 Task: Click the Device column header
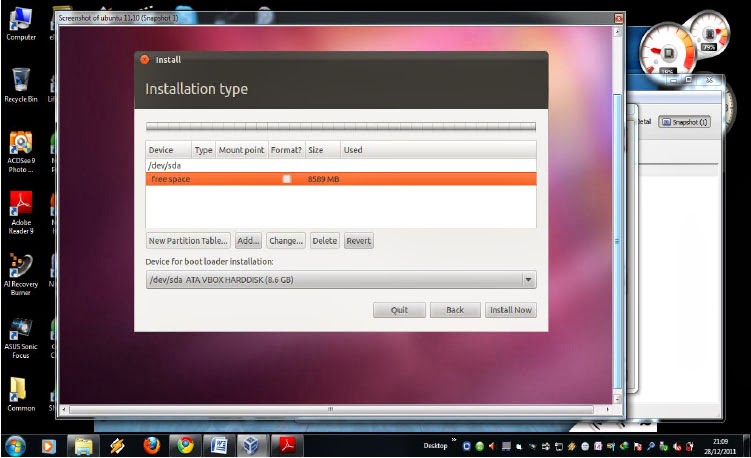click(168, 150)
